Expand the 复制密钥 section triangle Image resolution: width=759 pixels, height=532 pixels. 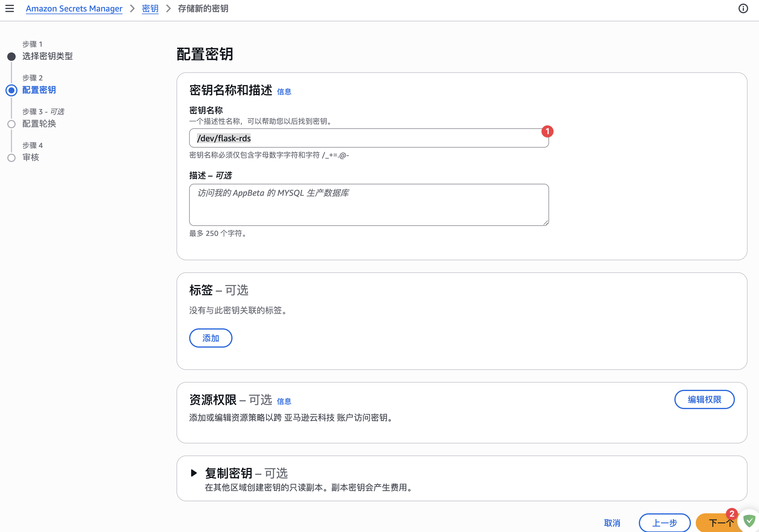pos(194,473)
